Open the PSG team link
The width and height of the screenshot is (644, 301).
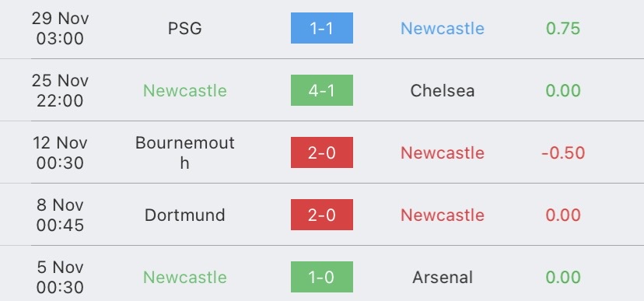185,28
